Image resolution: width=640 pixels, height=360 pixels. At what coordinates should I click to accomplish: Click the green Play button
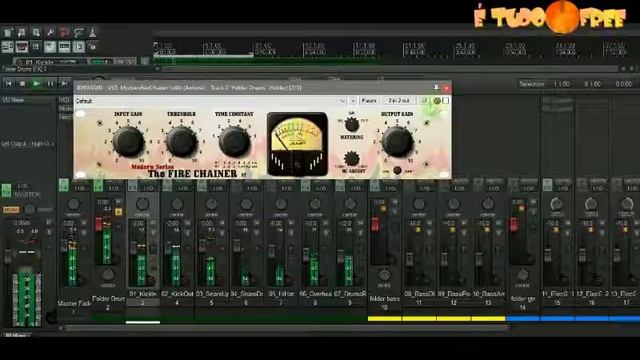coord(37,84)
